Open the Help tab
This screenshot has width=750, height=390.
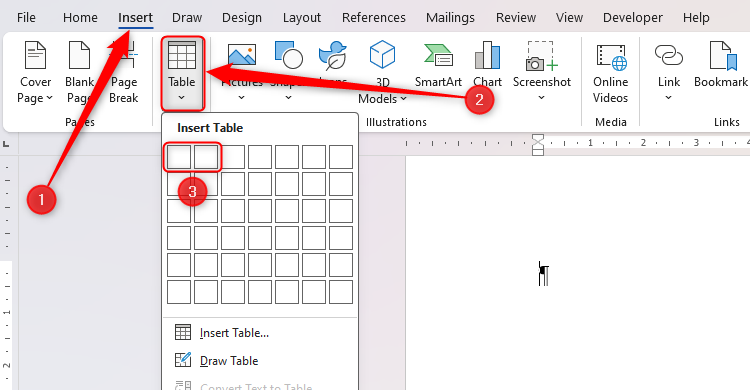(x=696, y=18)
